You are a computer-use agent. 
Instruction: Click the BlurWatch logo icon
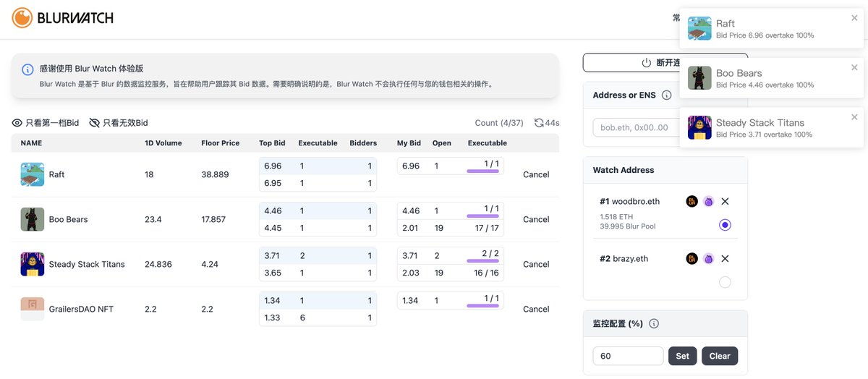pos(22,17)
